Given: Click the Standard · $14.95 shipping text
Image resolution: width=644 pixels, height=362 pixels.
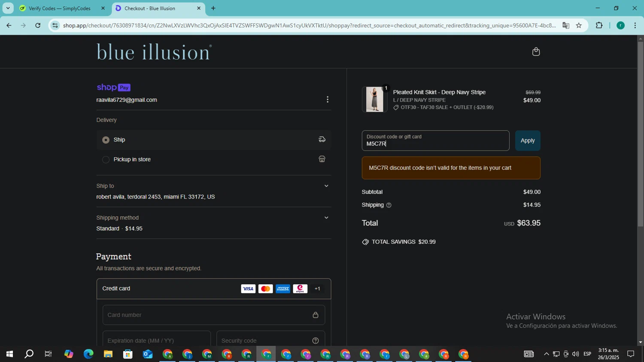Looking at the screenshot, I should pos(119,229).
